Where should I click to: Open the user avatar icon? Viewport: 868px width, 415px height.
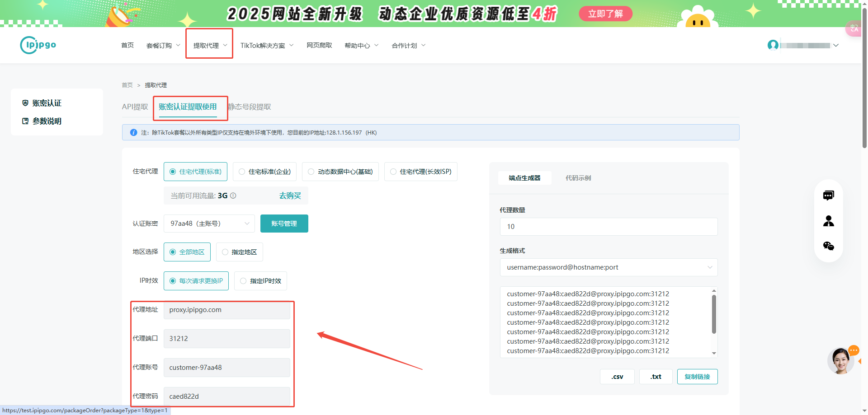pyautogui.click(x=773, y=45)
